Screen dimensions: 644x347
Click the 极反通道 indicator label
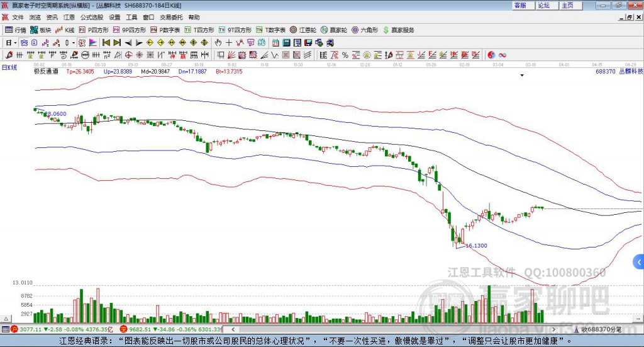click(46, 71)
